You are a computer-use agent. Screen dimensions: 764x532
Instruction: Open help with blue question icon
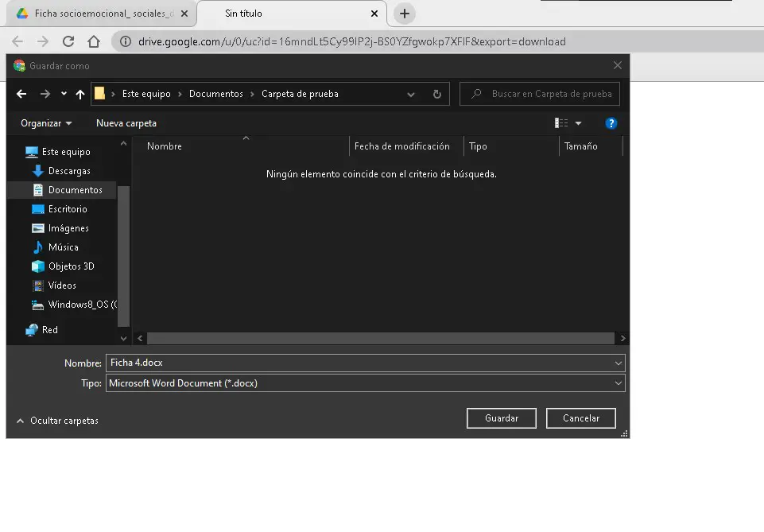611,123
